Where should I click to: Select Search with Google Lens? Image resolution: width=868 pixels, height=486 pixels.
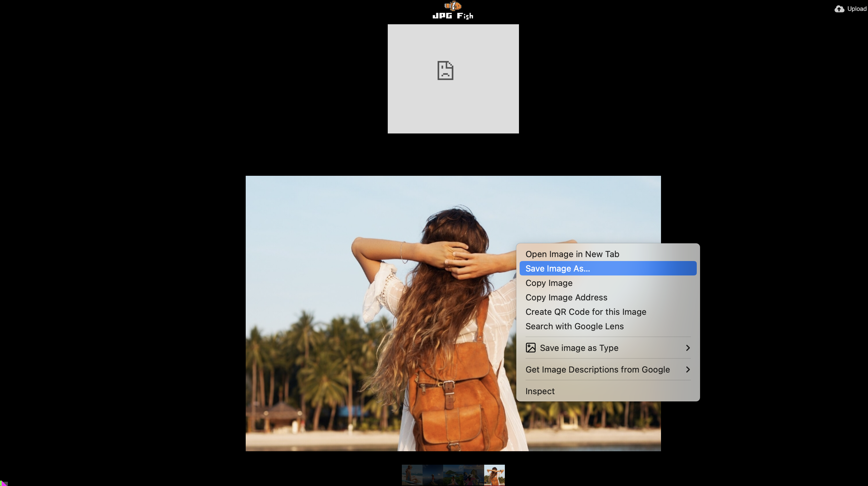pos(574,326)
